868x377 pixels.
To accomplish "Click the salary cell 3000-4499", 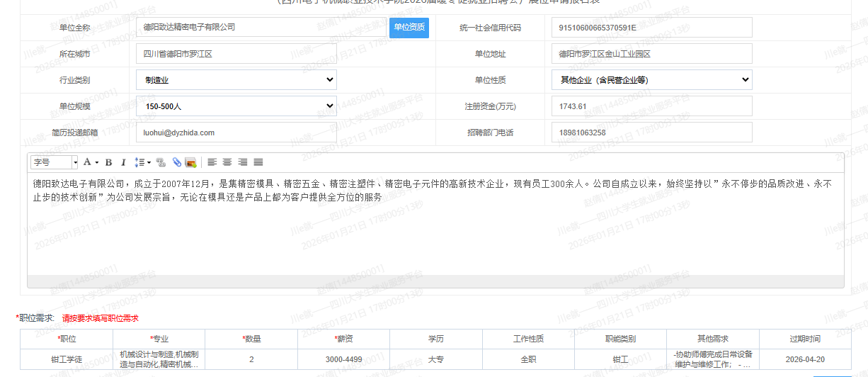I will click(343, 359).
